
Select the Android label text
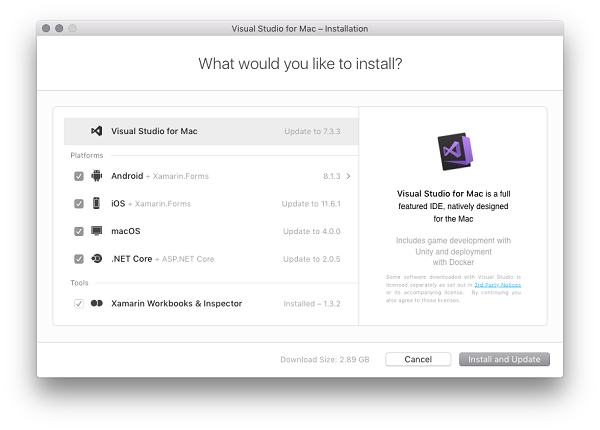coord(127,176)
